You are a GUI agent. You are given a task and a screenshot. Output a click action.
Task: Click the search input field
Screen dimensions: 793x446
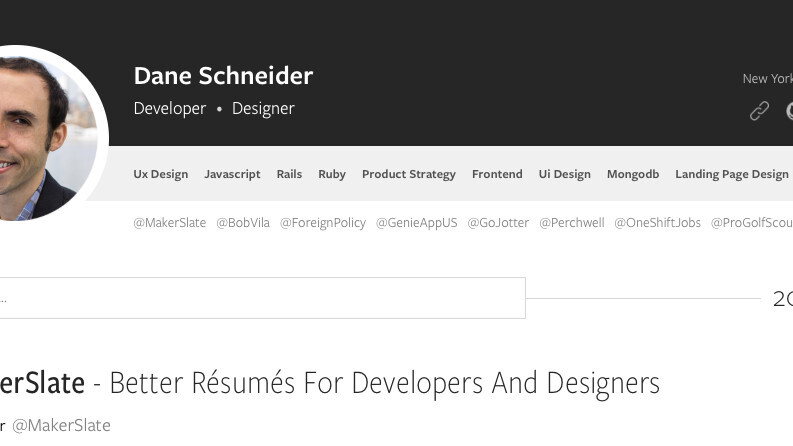point(262,298)
